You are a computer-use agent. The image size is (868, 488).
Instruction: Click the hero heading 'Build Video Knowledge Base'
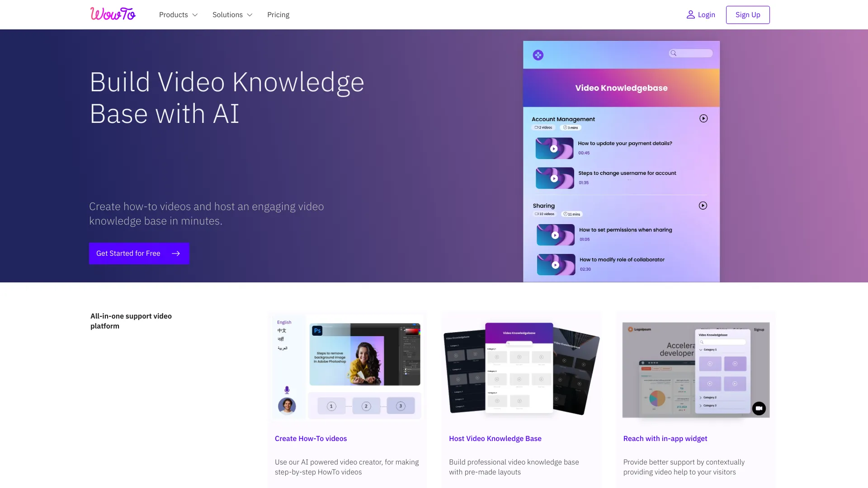click(x=227, y=98)
